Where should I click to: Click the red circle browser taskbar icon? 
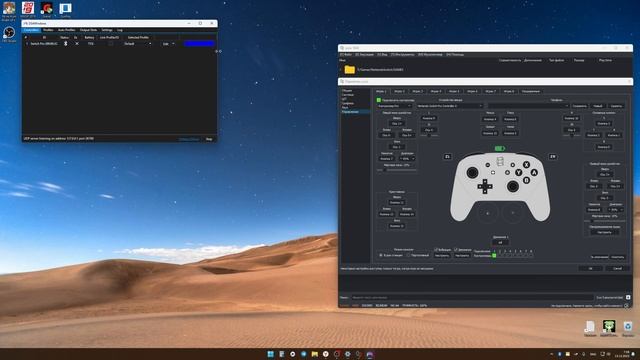point(337,354)
